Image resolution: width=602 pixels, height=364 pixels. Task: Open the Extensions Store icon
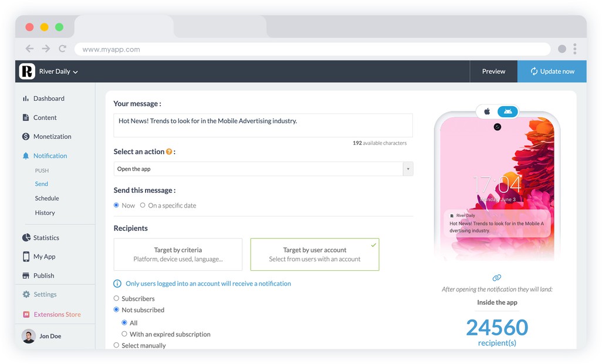pyautogui.click(x=26, y=315)
